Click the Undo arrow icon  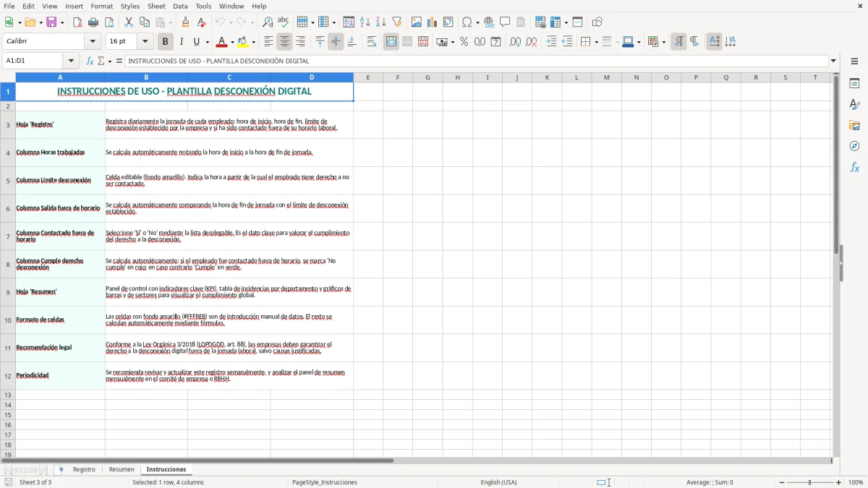coord(220,22)
